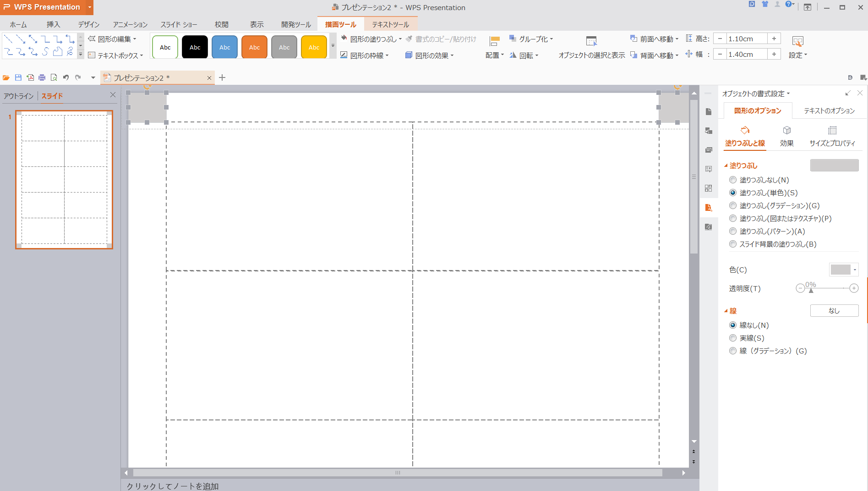Choose 塗りつぶし(グラデーション)(G) option
Viewport: 868px width, 491px height.
733,205
